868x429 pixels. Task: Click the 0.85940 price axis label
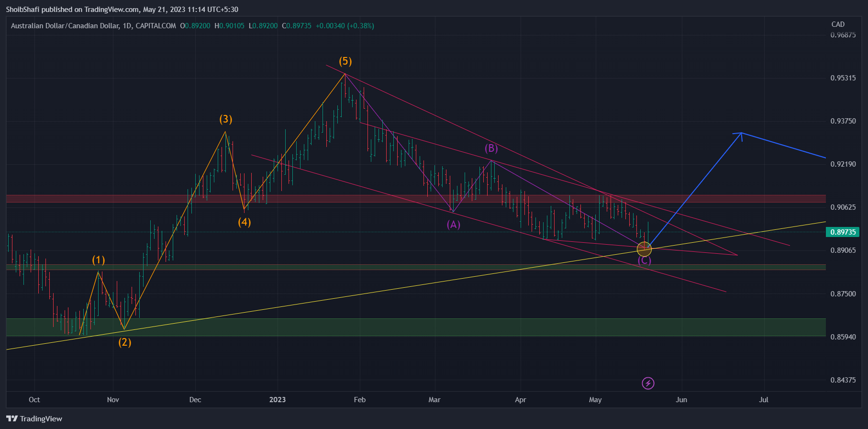[843, 337]
